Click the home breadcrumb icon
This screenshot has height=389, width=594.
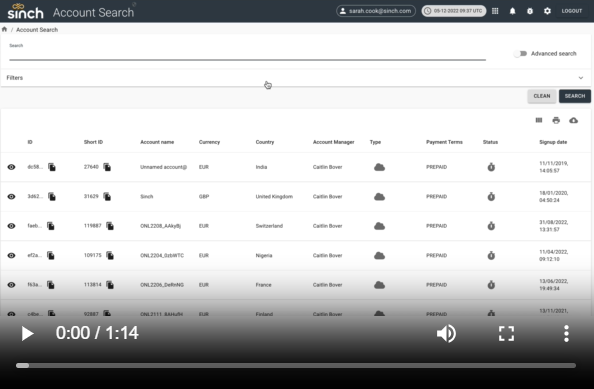pos(5,30)
